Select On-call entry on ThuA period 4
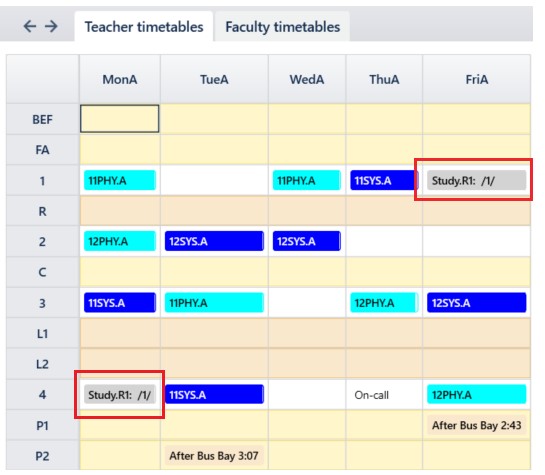 tap(372, 395)
